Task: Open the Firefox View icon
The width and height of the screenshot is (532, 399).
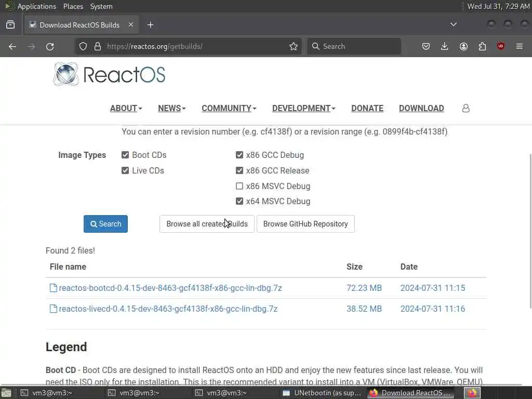Action: (x=10, y=25)
